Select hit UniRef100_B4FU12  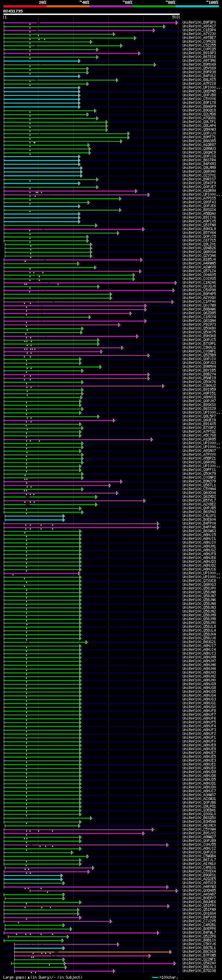tap(199, 76)
